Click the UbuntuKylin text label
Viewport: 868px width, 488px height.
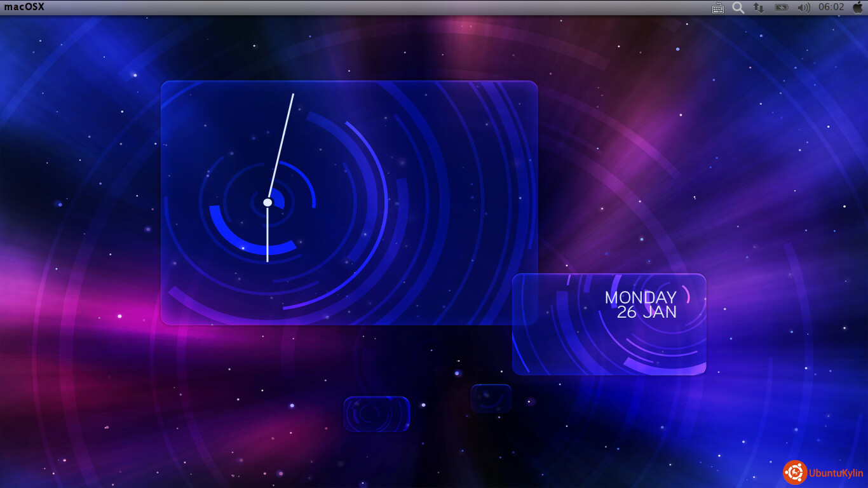[x=836, y=473]
